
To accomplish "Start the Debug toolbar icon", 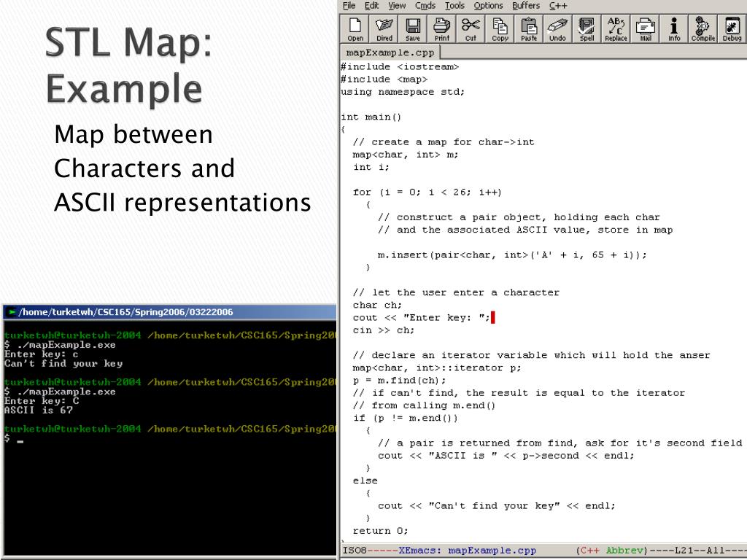I will (x=732, y=29).
